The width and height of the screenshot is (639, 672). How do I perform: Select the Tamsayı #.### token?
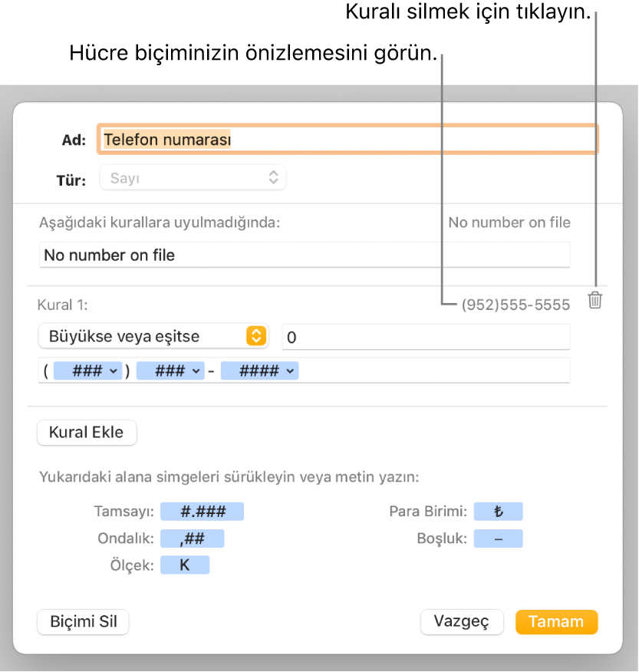point(203,511)
